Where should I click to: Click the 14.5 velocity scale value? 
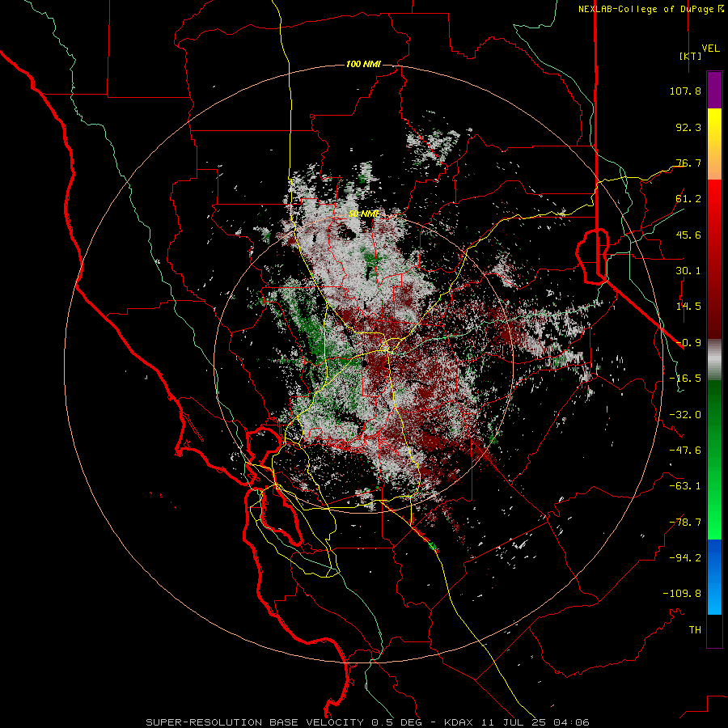(x=688, y=307)
